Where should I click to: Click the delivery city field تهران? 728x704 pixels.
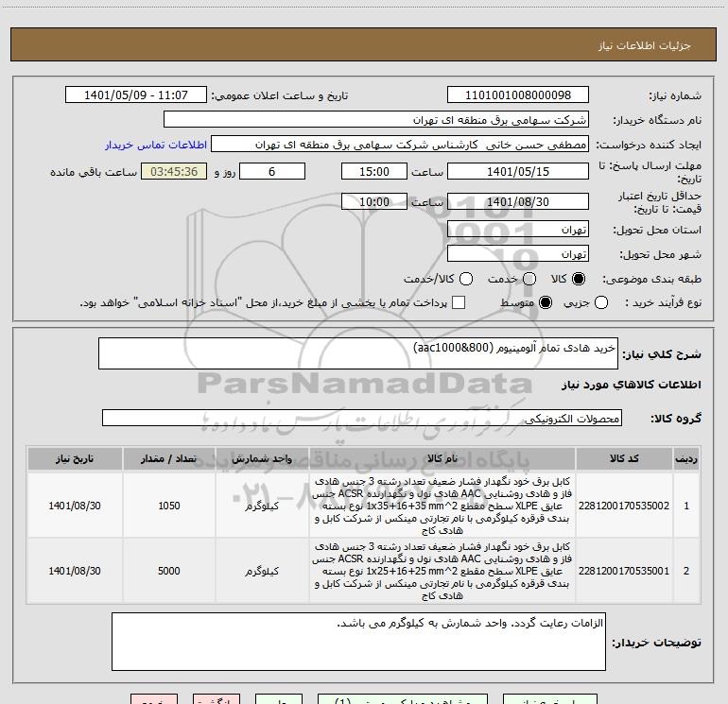pyautogui.click(x=518, y=254)
